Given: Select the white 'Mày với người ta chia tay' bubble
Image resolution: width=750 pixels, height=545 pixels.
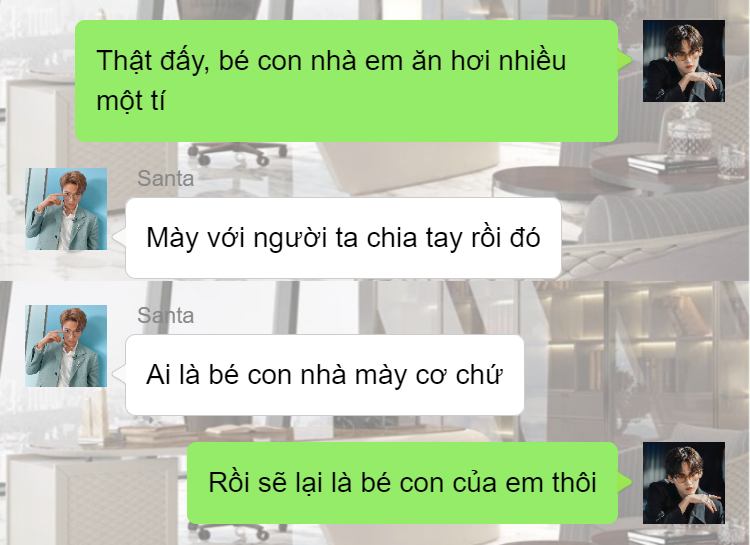Looking at the screenshot, I should pyautogui.click(x=343, y=238).
